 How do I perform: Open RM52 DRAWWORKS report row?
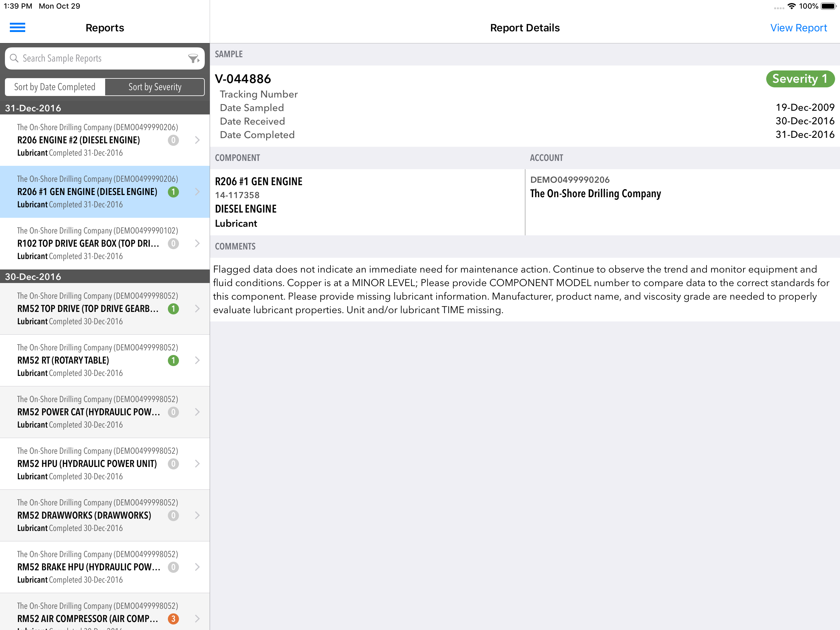[105, 515]
